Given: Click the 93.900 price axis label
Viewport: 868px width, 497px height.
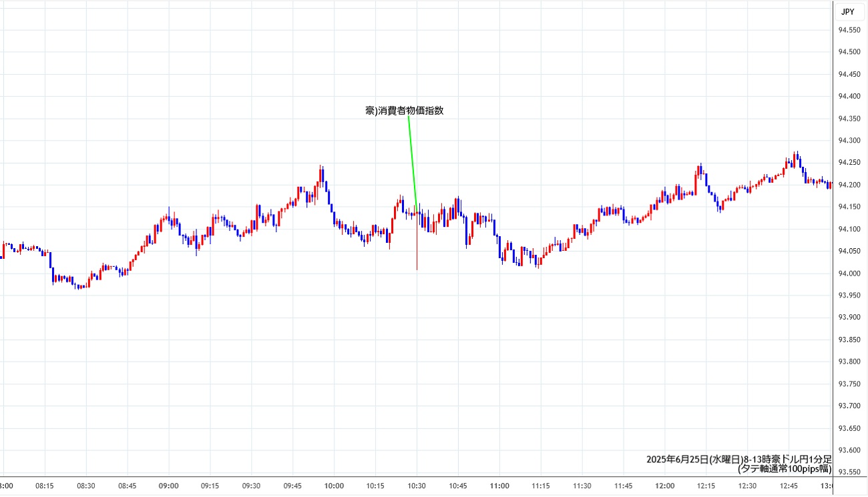Looking at the screenshot, I should tap(849, 318).
